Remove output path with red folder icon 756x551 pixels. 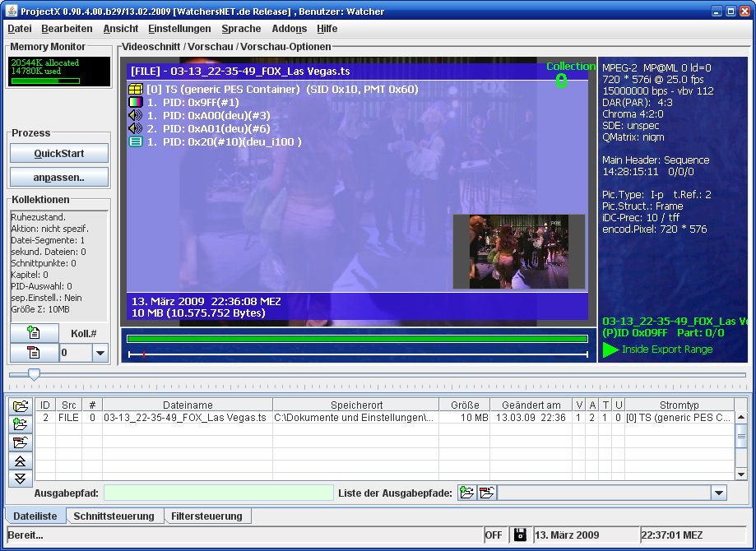pos(487,493)
